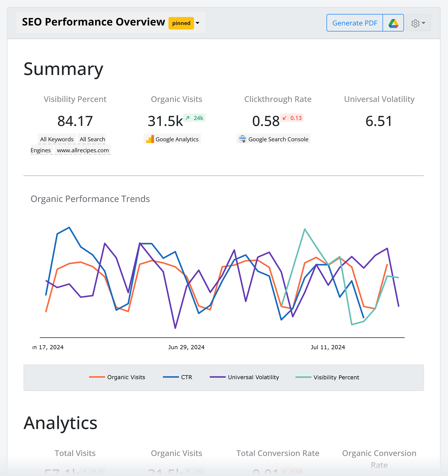Click the Summary section heading
The image size is (448, 476).
coord(63,69)
